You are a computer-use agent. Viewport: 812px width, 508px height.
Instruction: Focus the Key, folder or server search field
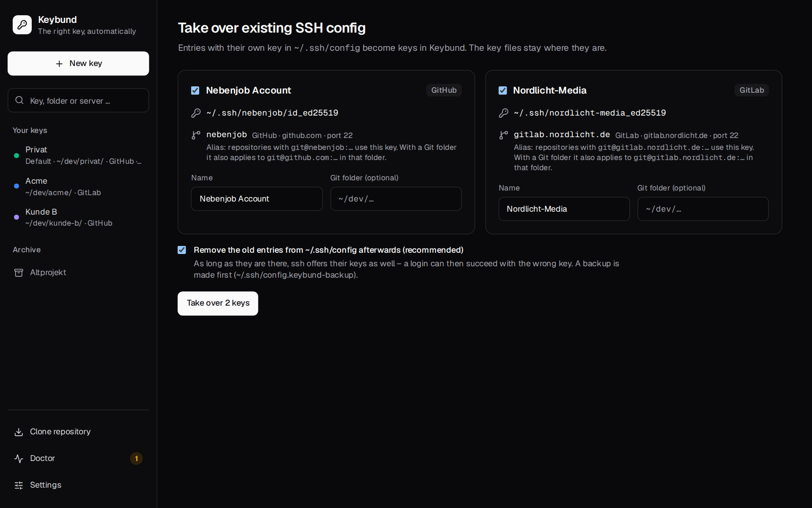pyautogui.click(x=78, y=100)
